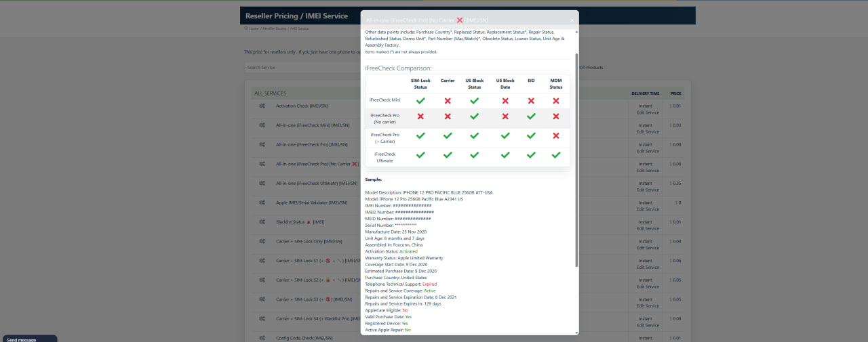Click EID red cross in iFreeCheck Mini row

531,100
